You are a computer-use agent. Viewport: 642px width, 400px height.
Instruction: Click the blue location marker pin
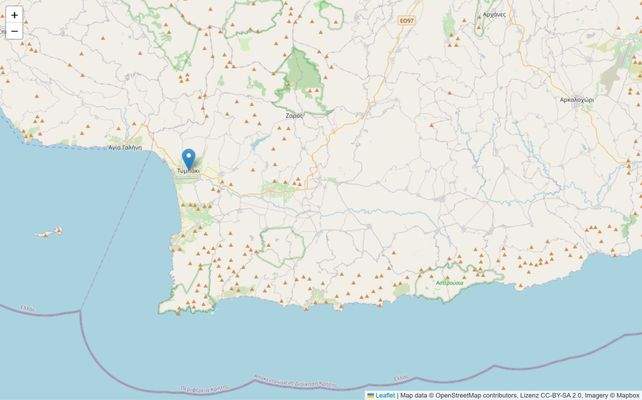[188, 159]
